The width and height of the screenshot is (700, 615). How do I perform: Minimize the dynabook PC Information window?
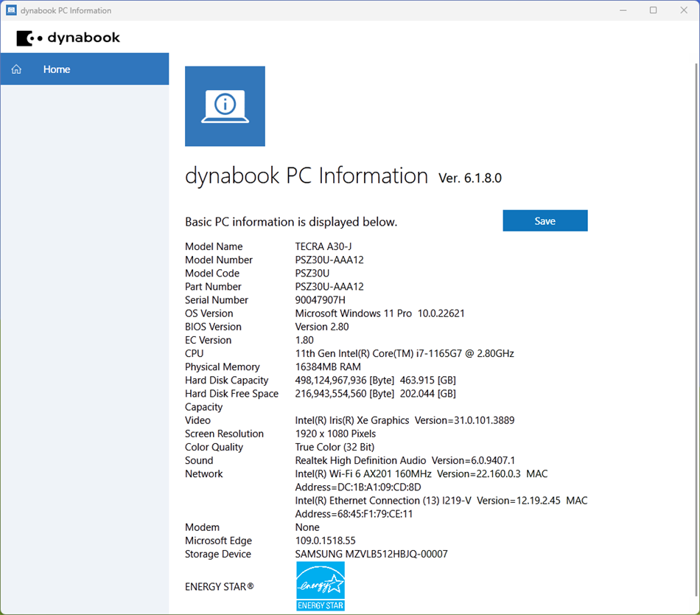tap(623, 10)
